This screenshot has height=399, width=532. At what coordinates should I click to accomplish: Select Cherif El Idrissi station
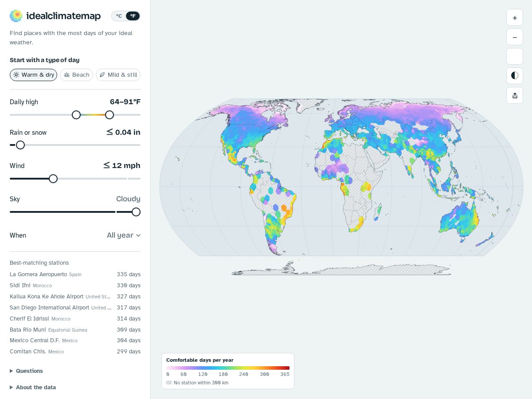click(75, 319)
